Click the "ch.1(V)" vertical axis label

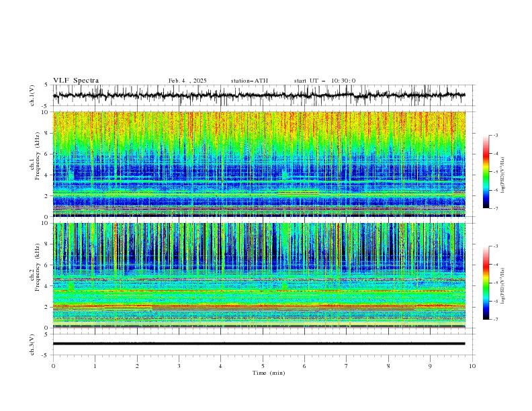[x=32, y=95]
